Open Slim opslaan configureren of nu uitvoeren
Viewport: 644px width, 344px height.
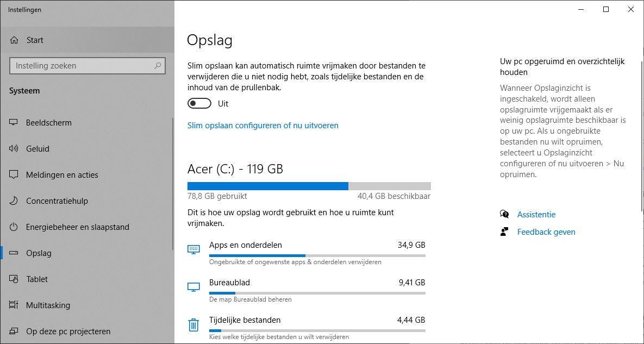click(x=262, y=126)
